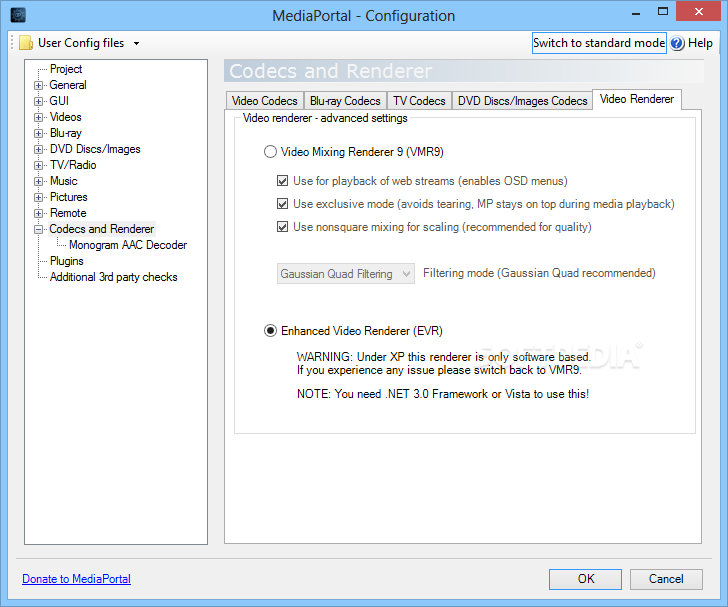Select Video Mixing Renderer 9 (VMR9) radio button
This screenshot has height=607, width=728.
pyautogui.click(x=270, y=152)
